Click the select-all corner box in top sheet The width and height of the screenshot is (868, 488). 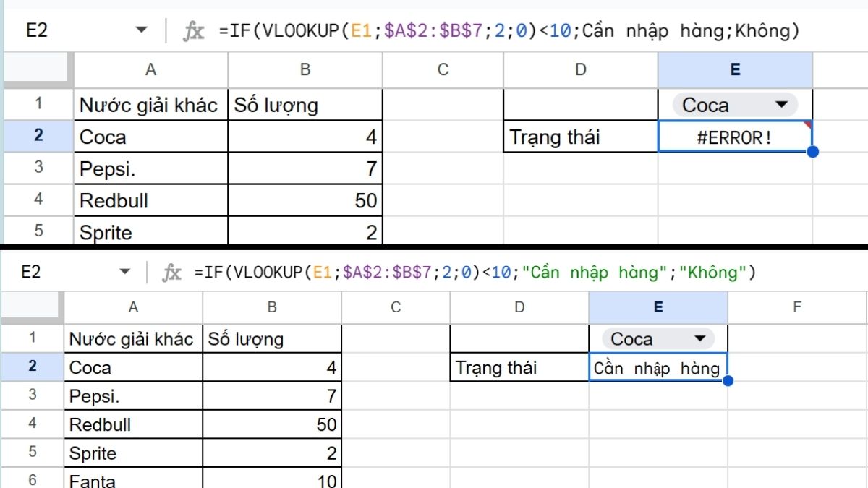(x=38, y=69)
